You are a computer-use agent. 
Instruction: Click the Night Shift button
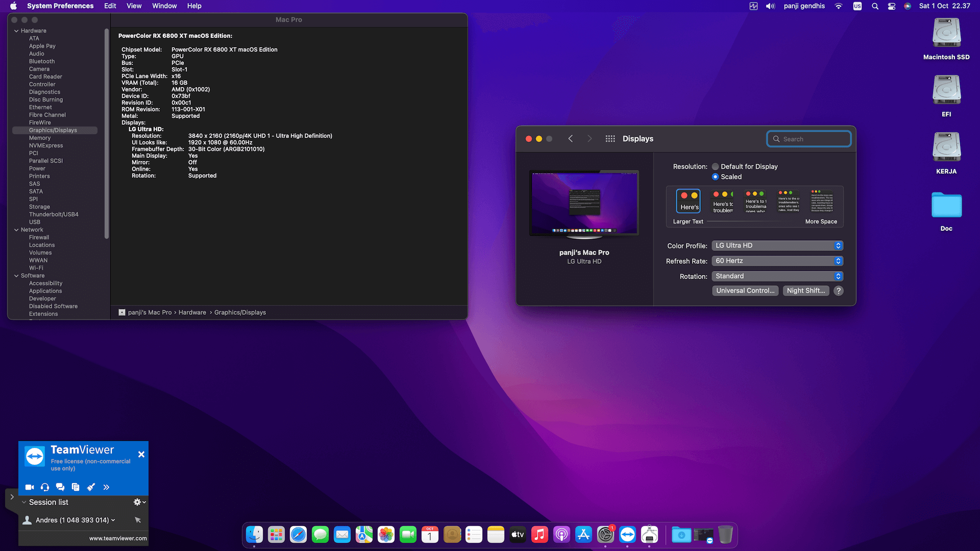tap(805, 290)
